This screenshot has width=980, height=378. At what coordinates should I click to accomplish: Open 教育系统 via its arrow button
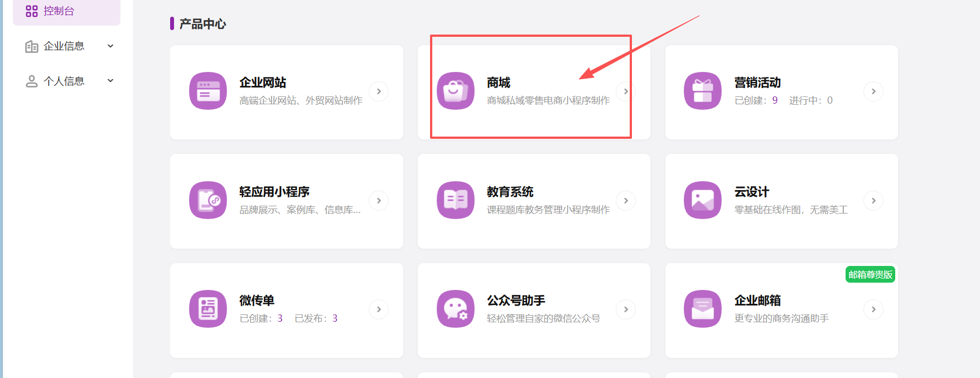coord(626,201)
